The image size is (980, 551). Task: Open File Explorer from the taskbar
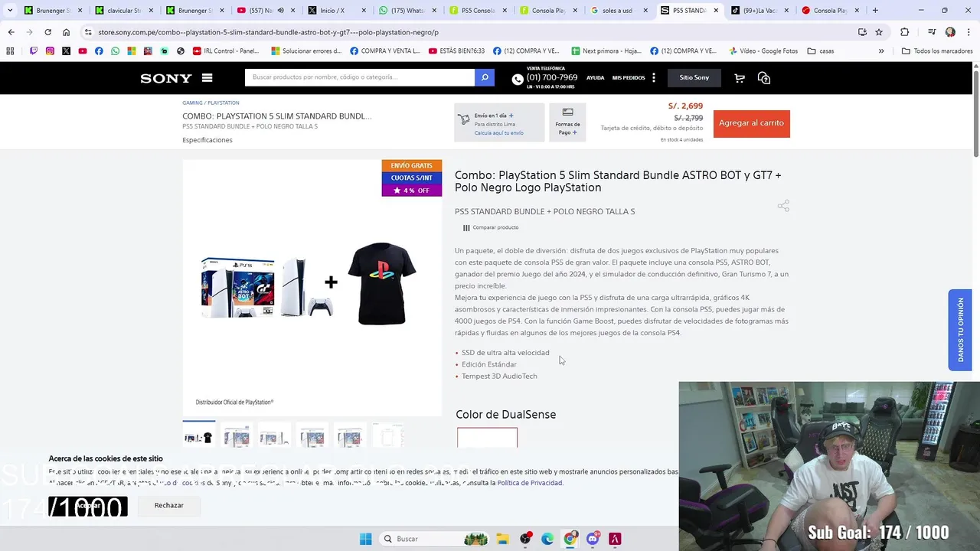[x=502, y=539]
